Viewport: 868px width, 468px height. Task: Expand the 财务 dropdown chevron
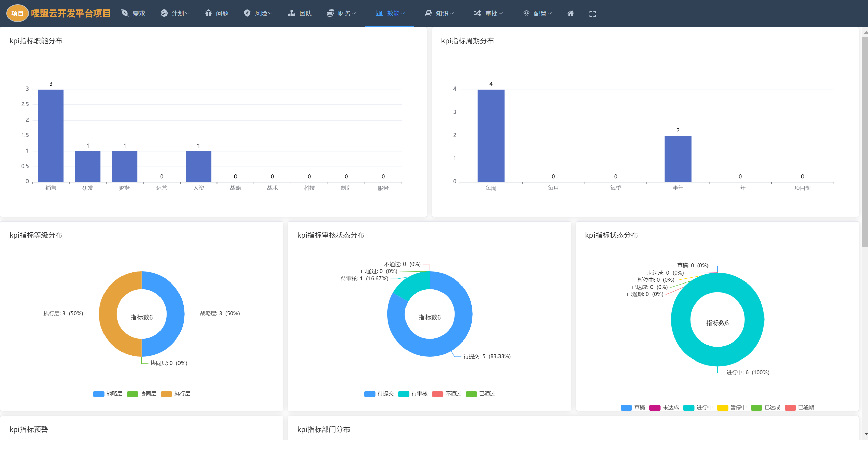(354, 13)
